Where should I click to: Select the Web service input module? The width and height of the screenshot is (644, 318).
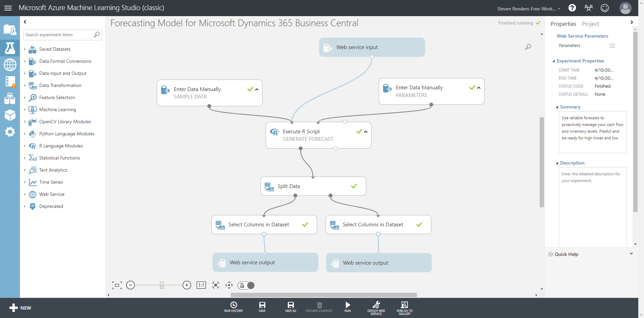pos(372,47)
